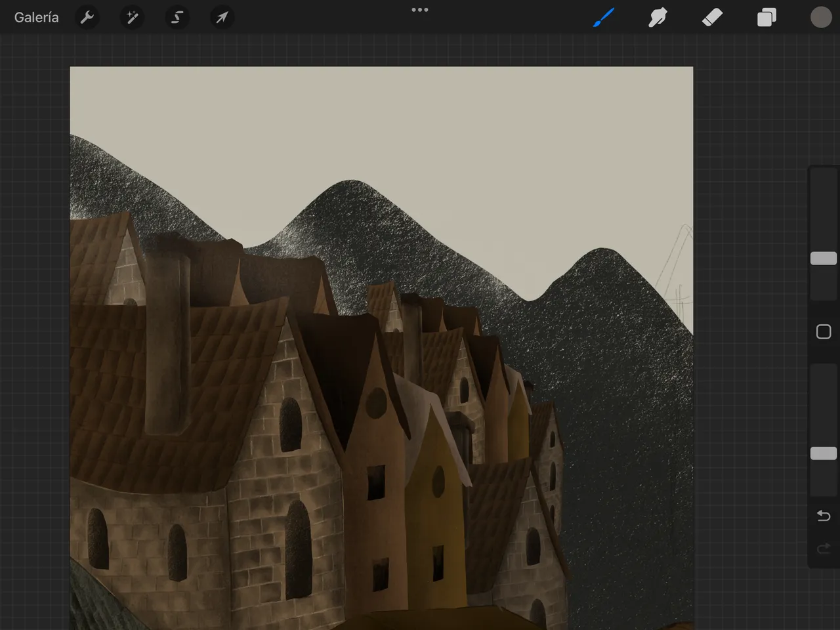The height and width of the screenshot is (630, 840).
Task: Click the brush size slider handle
Action: point(824,258)
